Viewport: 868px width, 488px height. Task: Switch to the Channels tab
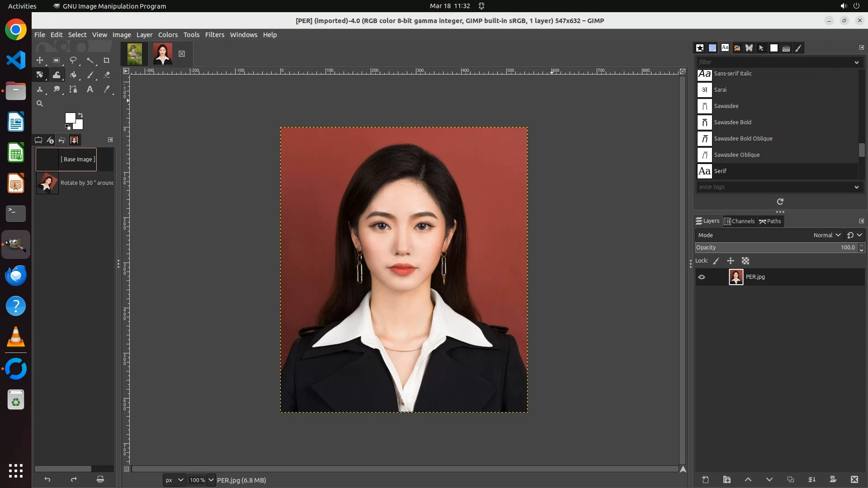(739, 221)
